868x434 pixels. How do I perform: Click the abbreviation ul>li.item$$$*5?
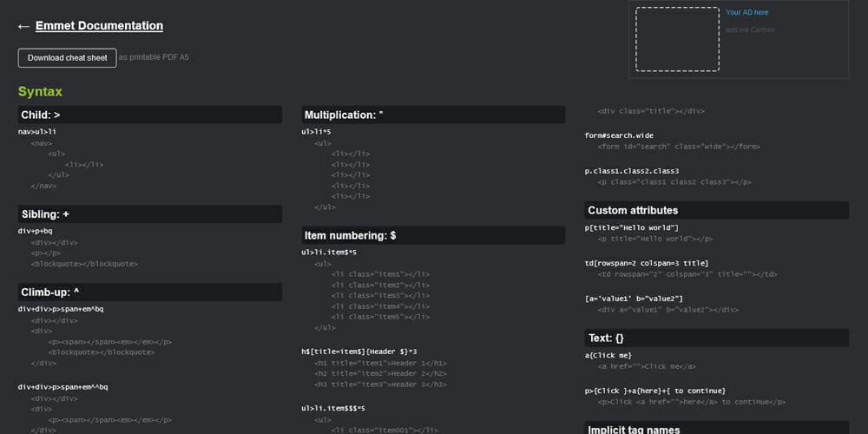(334, 409)
